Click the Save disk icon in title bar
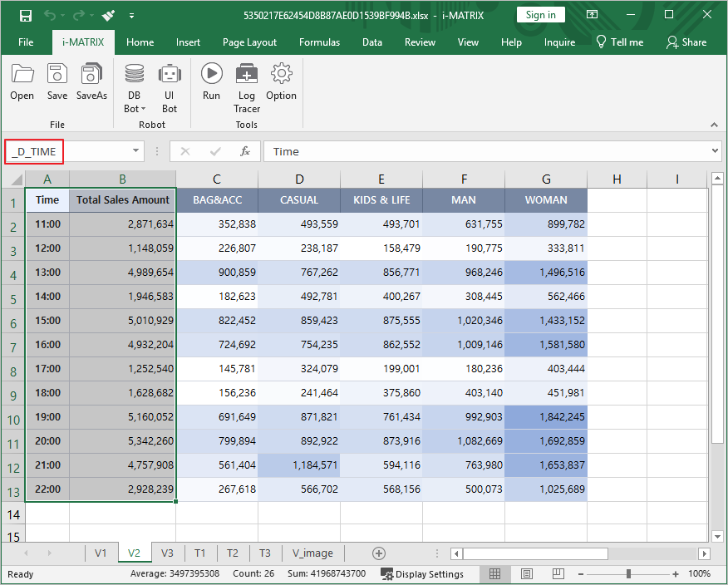This screenshot has width=728, height=585. [x=26, y=15]
